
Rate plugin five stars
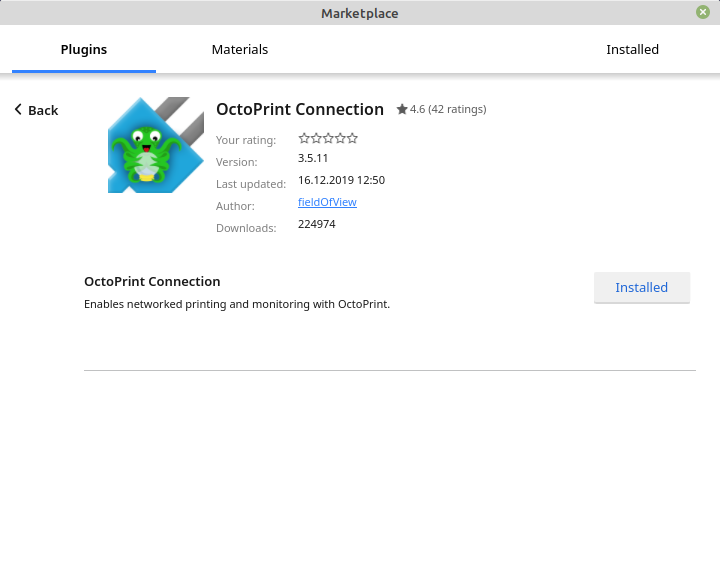click(352, 138)
